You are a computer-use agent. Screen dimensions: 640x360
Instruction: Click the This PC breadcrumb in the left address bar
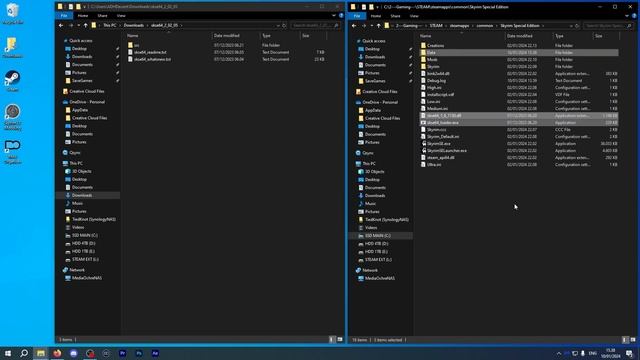pos(109,25)
